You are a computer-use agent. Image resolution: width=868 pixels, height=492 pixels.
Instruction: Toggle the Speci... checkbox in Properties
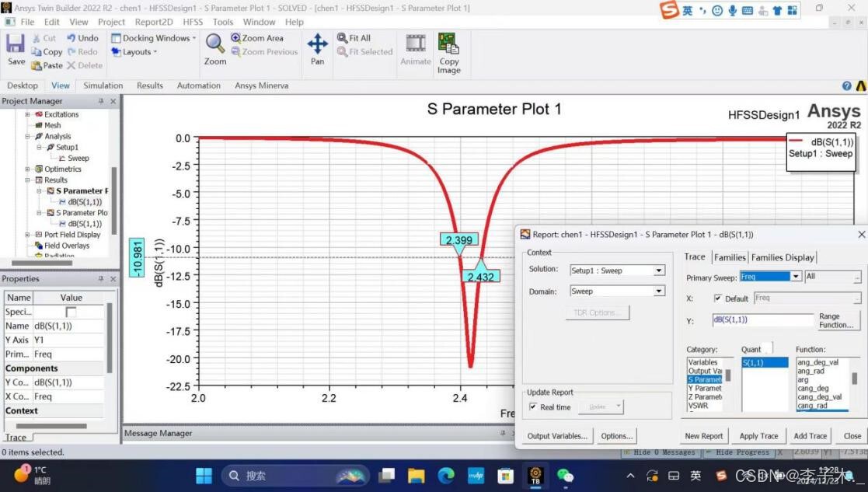tap(70, 312)
